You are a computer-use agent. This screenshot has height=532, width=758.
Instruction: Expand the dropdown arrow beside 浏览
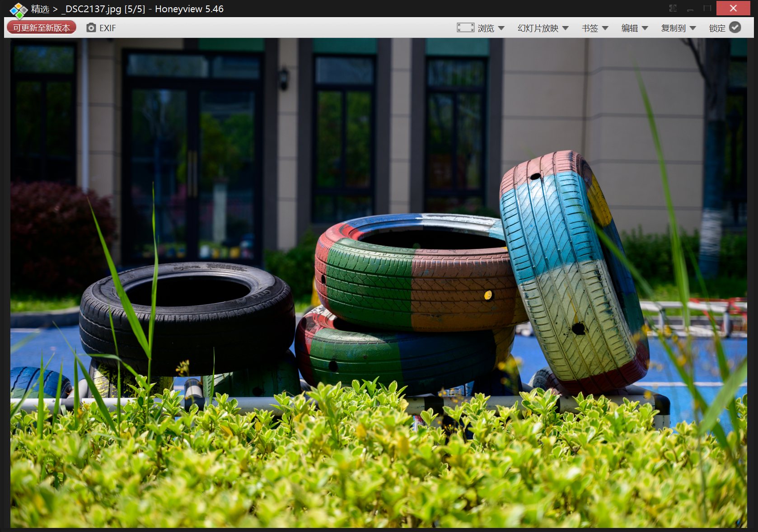[x=501, y=28]
